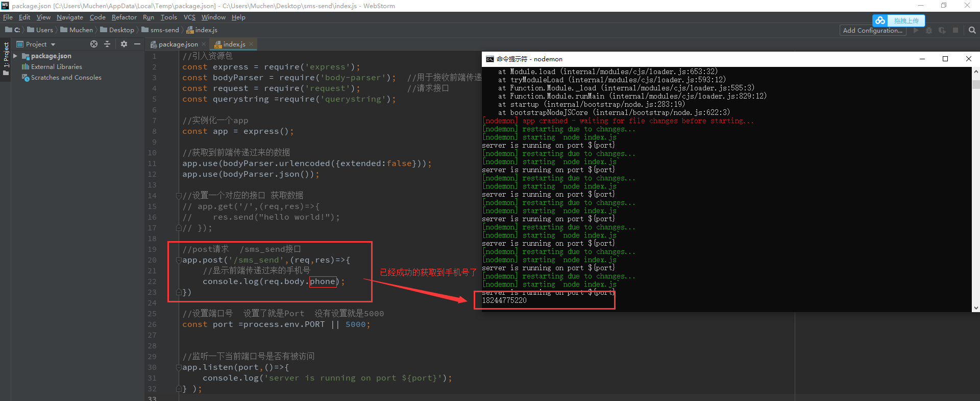980x401 pixels.
Task: Open Search Everywhere magnifier
Action: pos(972,31)
